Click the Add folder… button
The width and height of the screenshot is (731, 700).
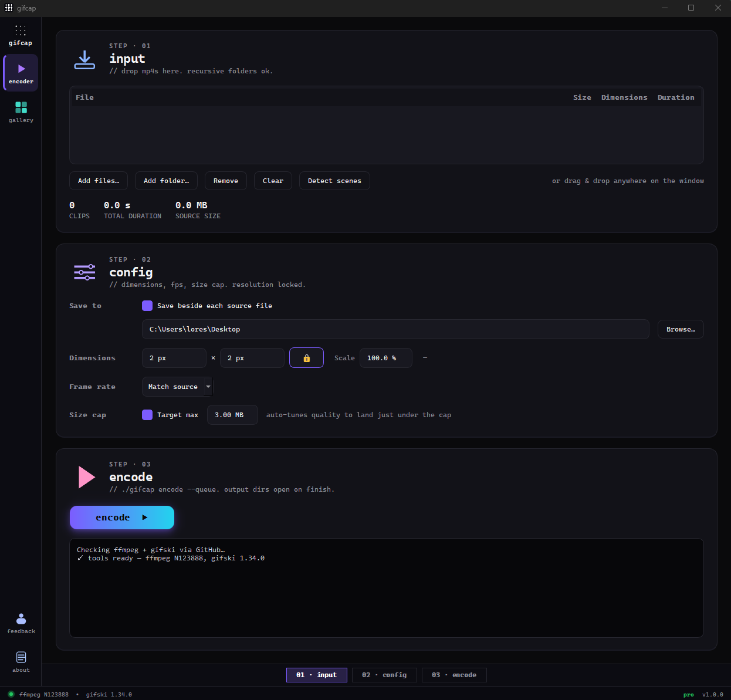(166, 181)
